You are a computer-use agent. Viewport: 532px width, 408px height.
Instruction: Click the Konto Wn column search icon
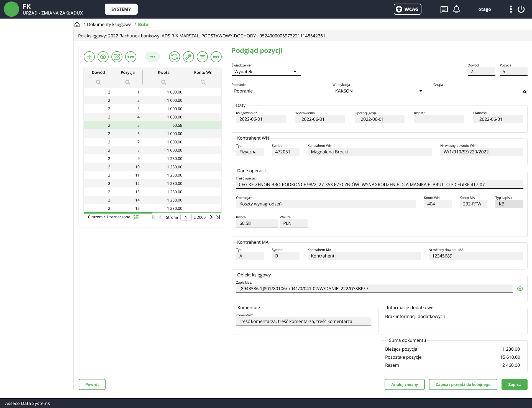click(x=203, y=82)
